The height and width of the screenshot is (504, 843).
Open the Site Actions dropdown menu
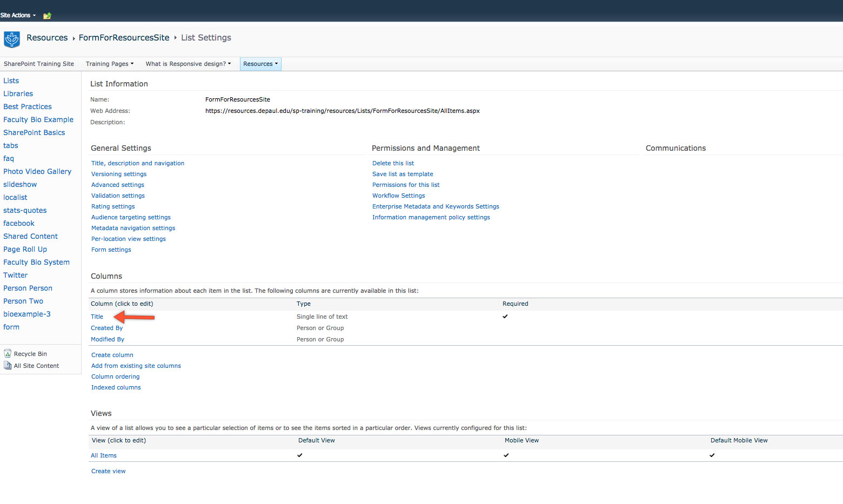coord(18,15)
